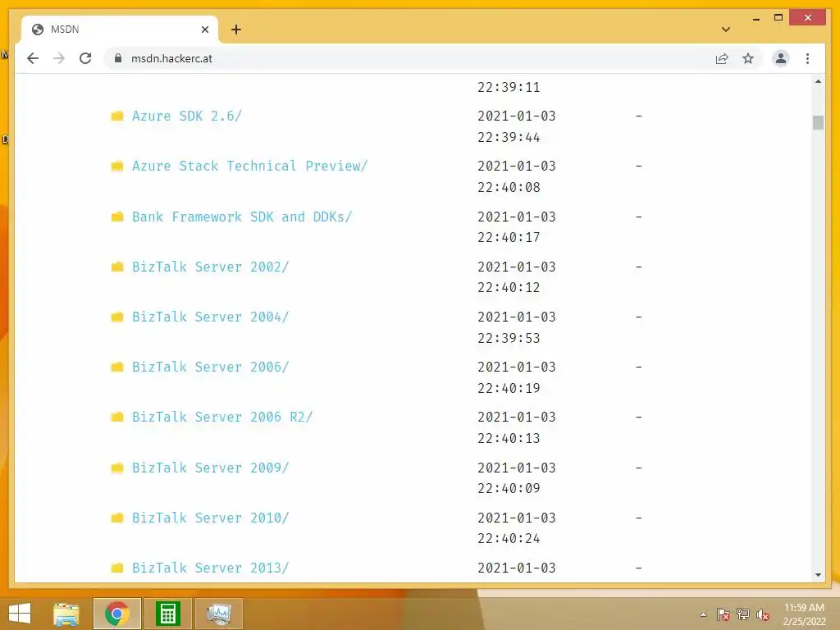Open BizTalk Server 2002 folder
Screen dimensions: 840x630
(211, 267)
